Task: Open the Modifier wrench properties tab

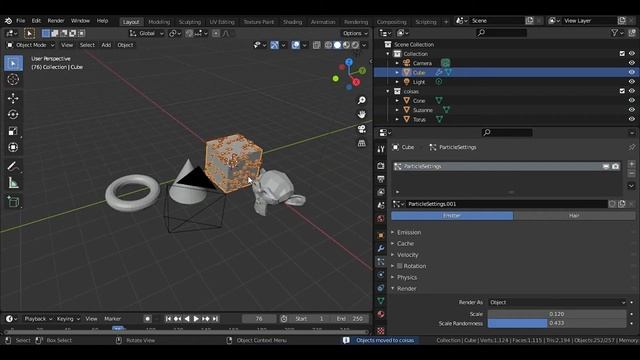Action: click(x=381, y=248)
